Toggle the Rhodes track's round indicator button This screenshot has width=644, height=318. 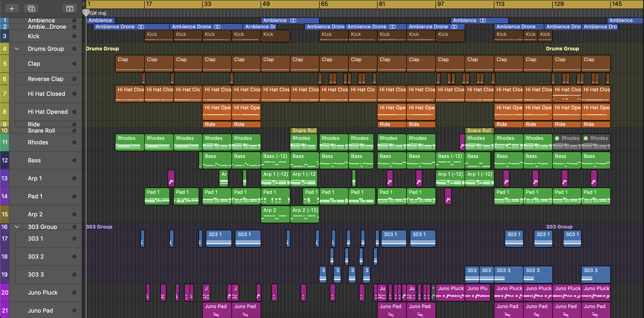74,142
